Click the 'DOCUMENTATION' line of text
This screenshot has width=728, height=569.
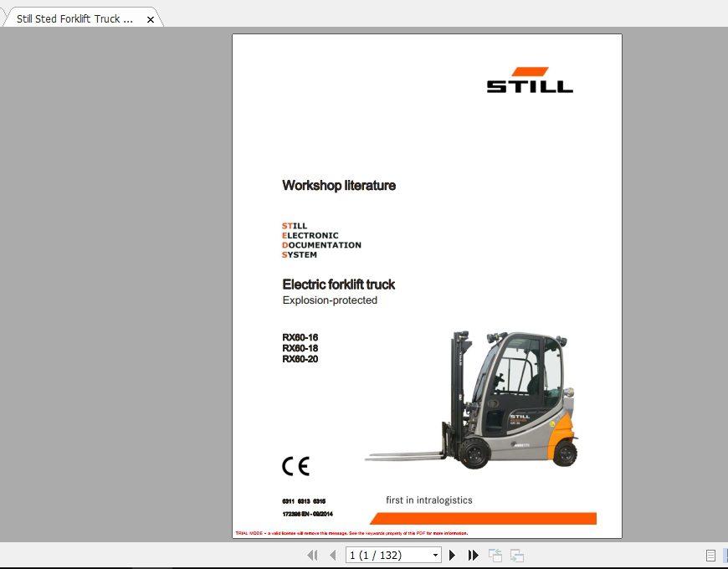tap(321, 245)
